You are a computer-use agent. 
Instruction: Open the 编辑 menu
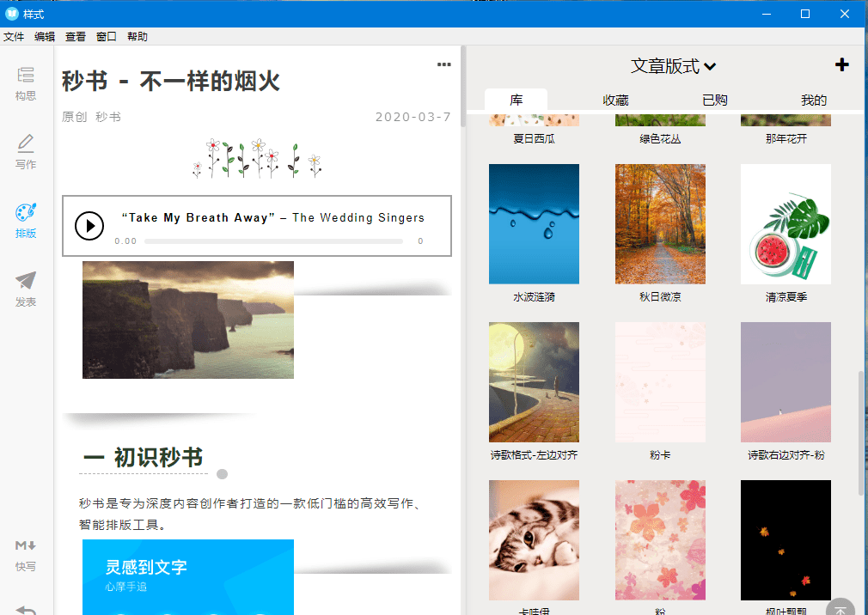coord(45,36)
